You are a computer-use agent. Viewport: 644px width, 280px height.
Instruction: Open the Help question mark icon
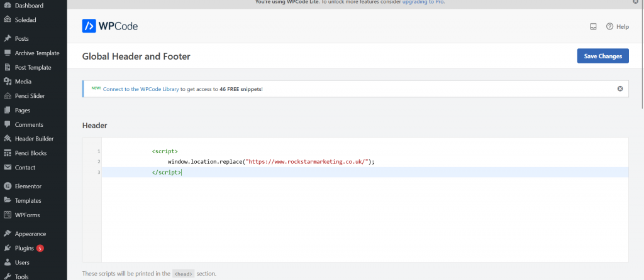click(609, 26)
